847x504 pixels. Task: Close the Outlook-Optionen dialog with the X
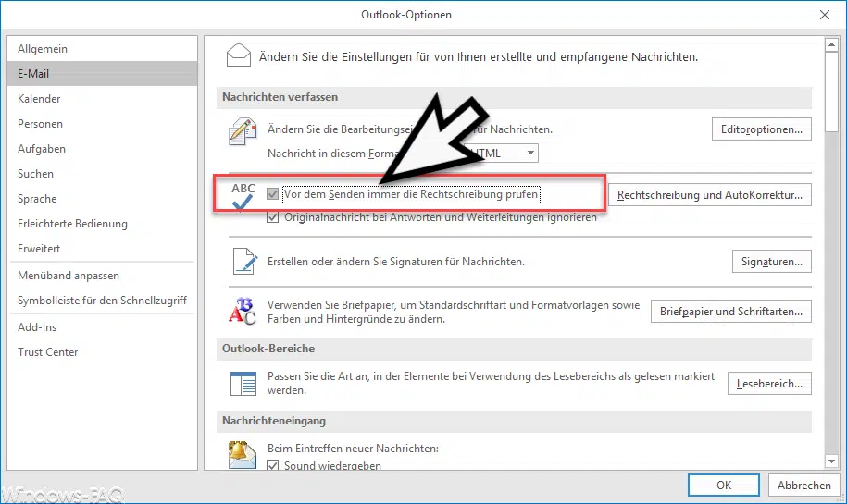(824, 15)
